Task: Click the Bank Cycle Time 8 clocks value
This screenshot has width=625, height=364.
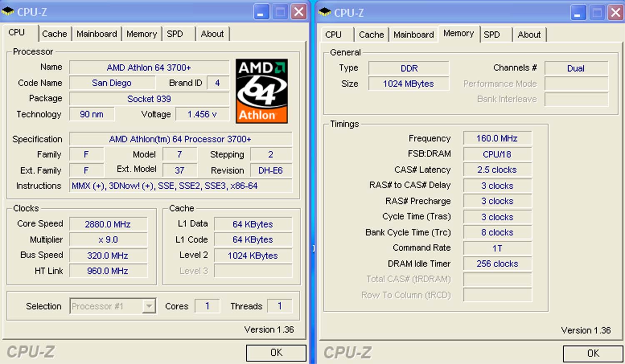Action: tap(497, 232)
